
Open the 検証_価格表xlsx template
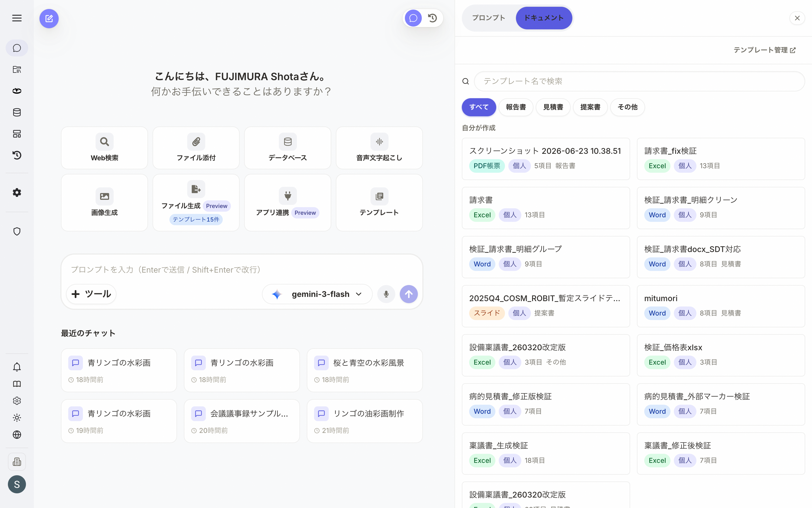click(721, 355)
